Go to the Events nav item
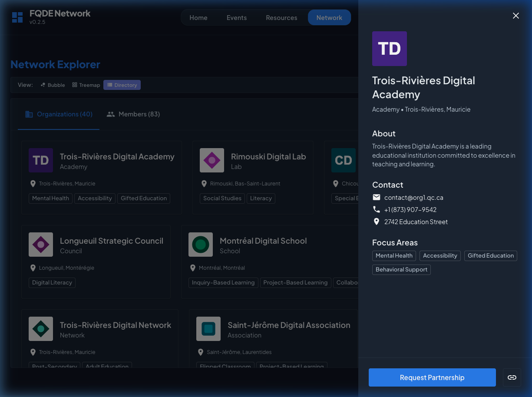The image size is (532, 397). [x=237, y=18]
